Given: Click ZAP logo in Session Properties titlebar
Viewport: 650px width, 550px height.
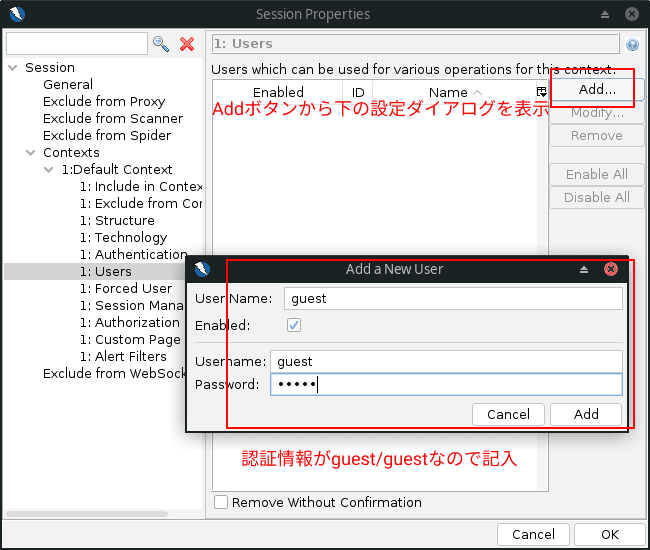Looking at the screenshot, I should pos(17,14).
